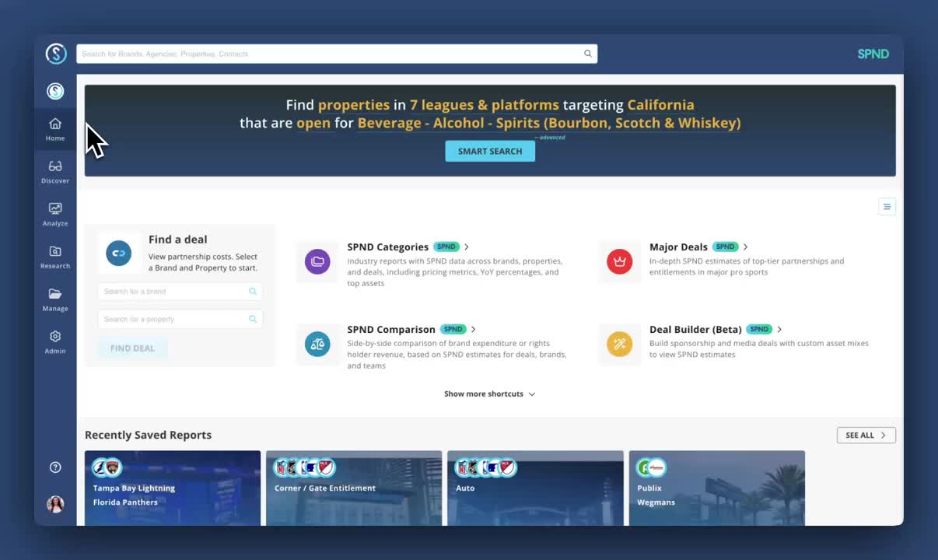Click the SPND badge beside Major Deals
The image size is (938, 560).
(726, 247)
